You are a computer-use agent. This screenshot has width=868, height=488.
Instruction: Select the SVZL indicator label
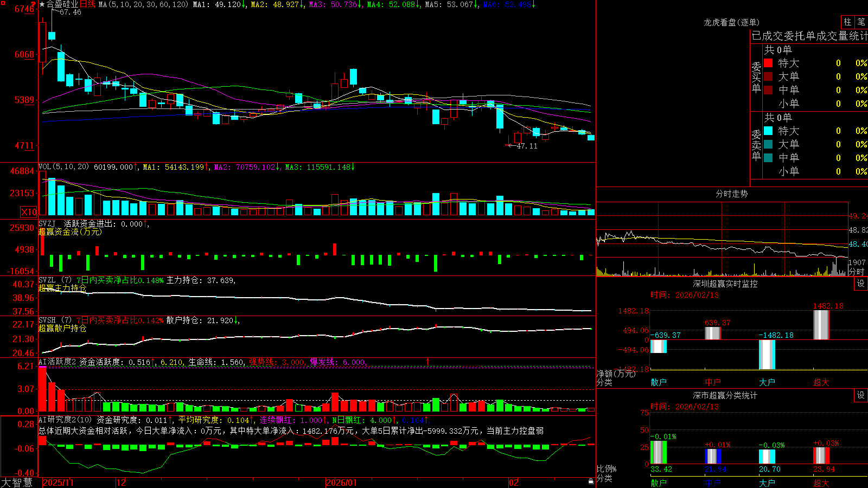pos(47,280)
